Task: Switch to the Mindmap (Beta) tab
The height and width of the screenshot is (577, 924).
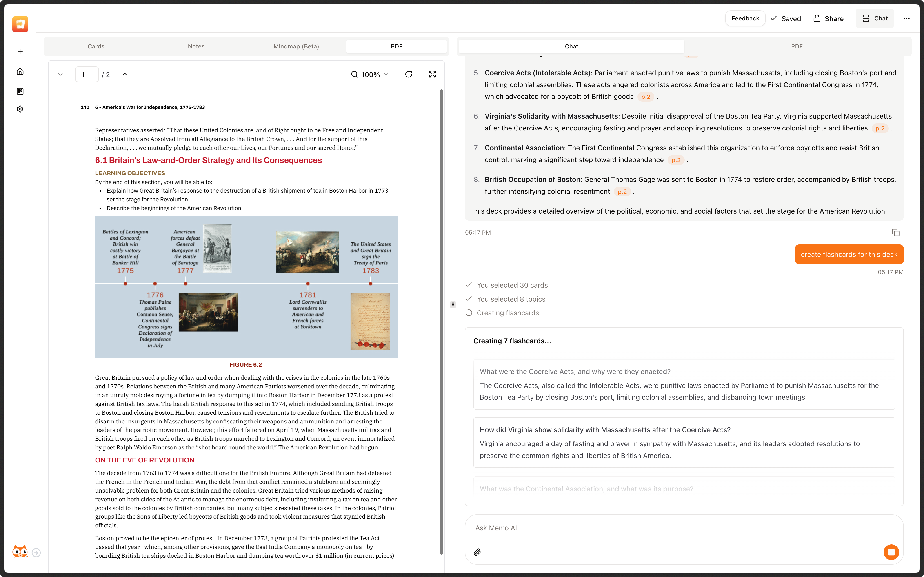Action: (296, 46)
